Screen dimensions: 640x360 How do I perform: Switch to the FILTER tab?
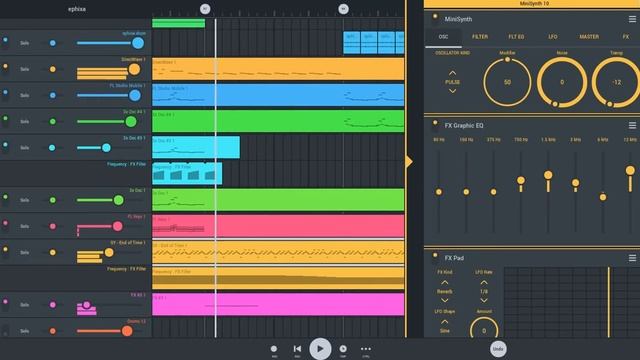point(480,37)
